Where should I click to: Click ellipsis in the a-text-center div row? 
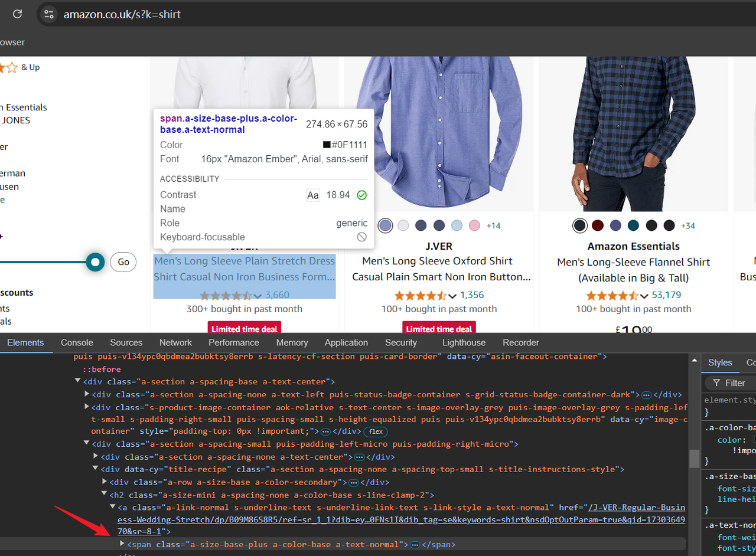point(359,457)
